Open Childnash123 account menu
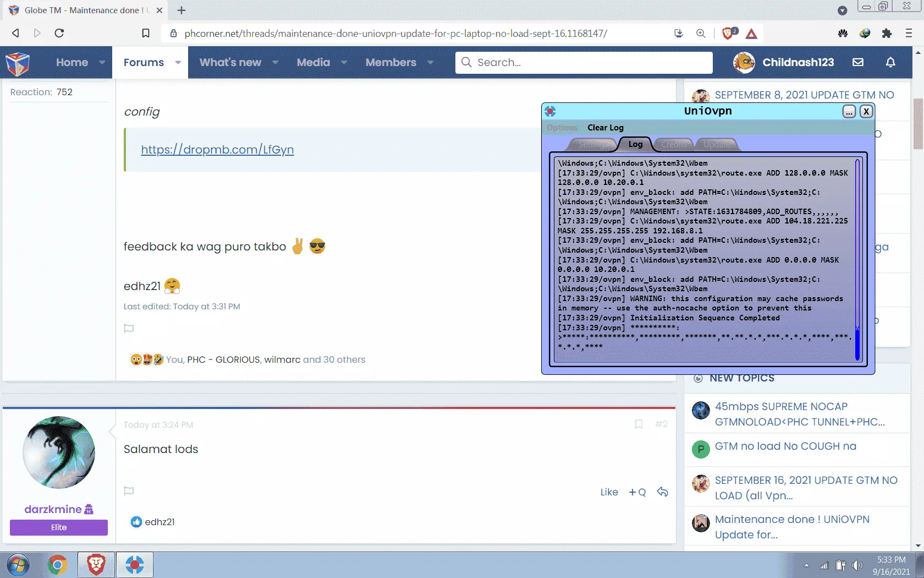 784,62
